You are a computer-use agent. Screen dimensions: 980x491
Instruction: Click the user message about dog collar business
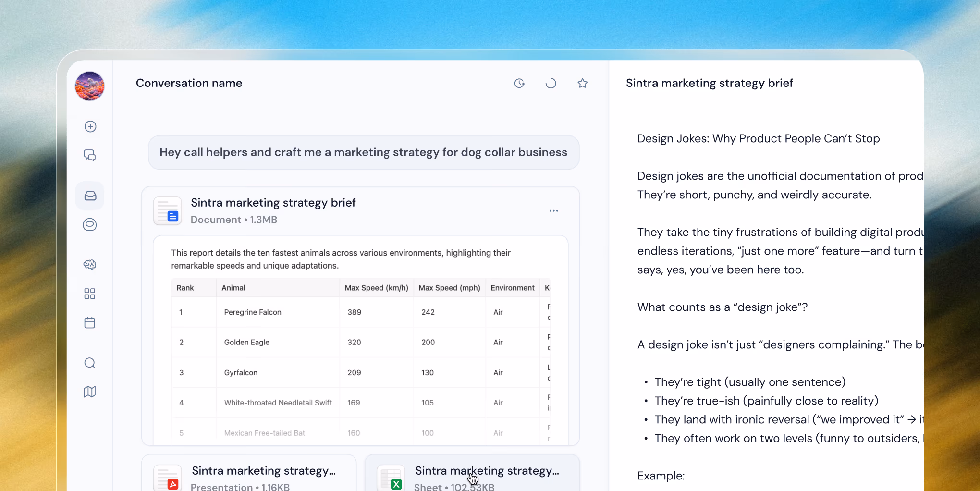coord(364,152)
